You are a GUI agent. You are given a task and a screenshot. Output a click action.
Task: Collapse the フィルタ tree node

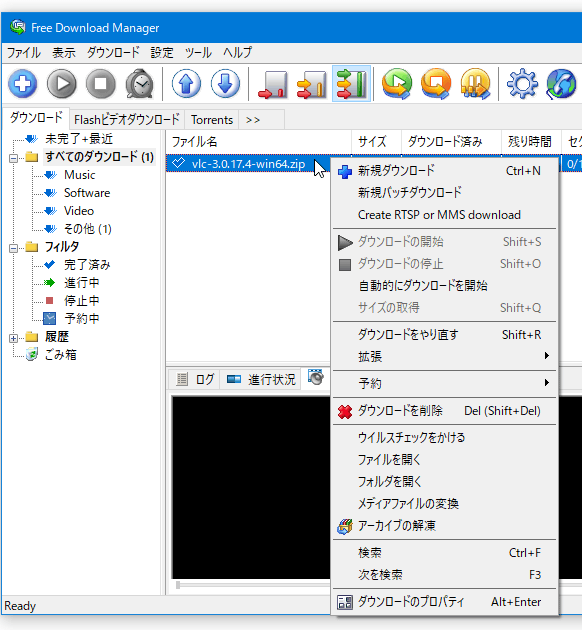[13, 248]
